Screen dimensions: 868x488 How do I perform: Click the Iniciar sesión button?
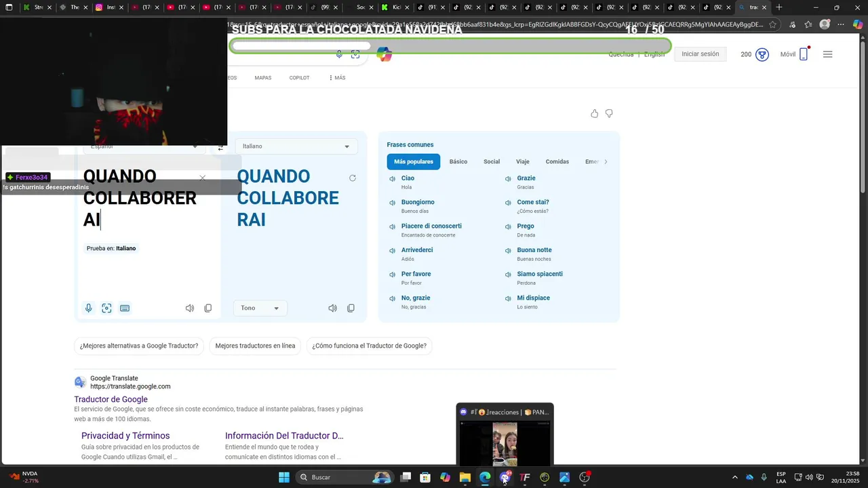coord(701,54)
